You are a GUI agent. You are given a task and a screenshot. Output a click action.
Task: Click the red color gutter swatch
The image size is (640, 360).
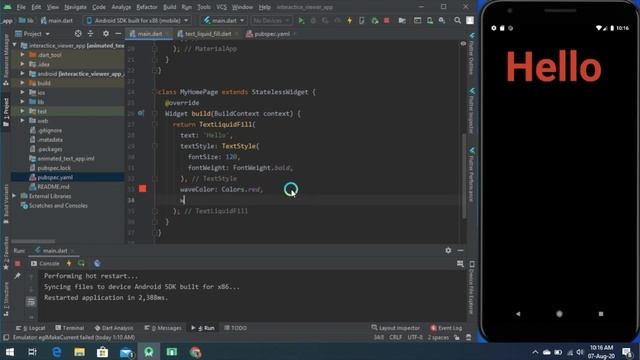tap(142, 189)
